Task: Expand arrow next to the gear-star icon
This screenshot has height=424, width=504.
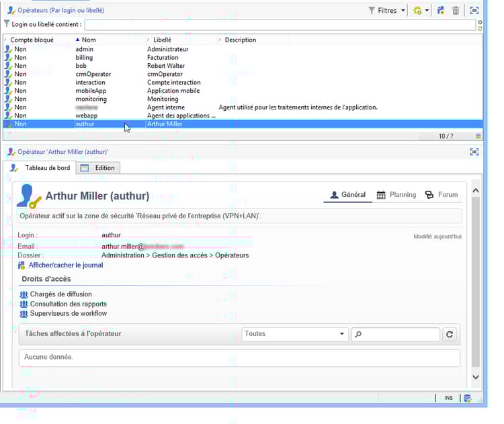Action: 427,11
